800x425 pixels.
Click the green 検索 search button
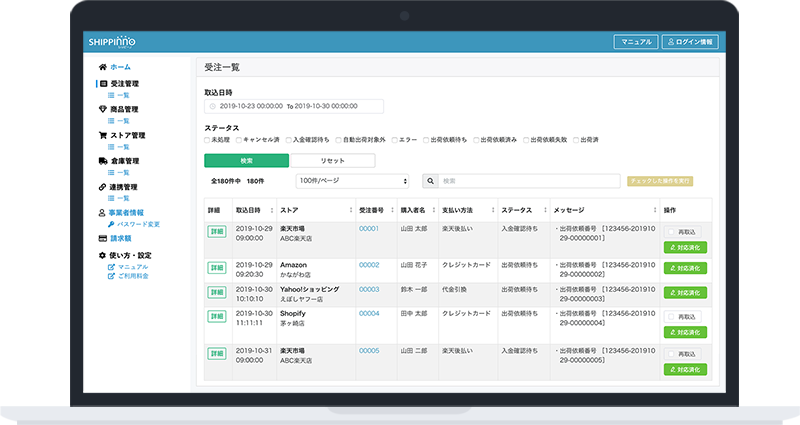click(x=246, y=161)
